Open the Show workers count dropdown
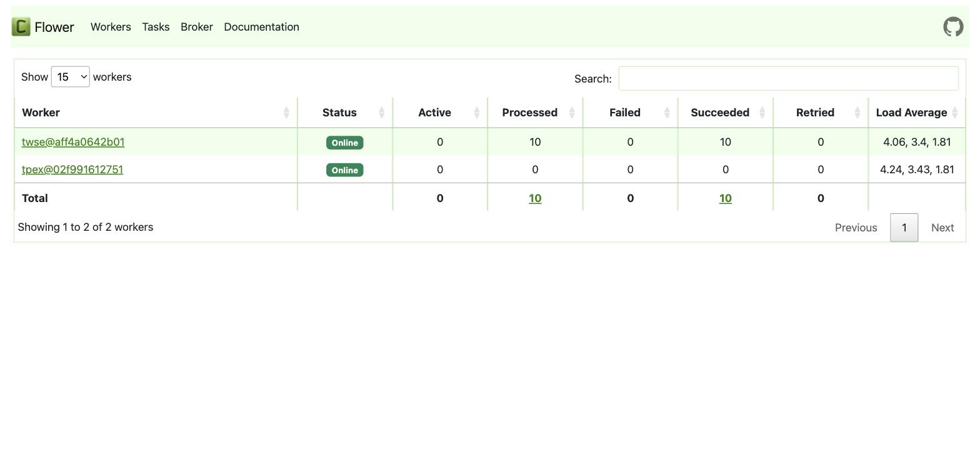 [70, 77]
